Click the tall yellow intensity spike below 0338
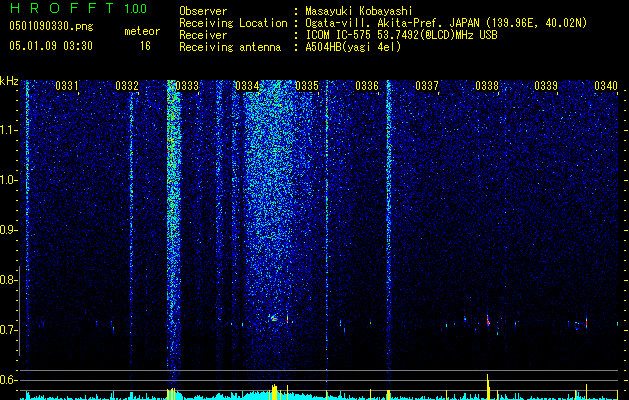The width and height of the screenshot is (629, 400). pos(488,386)
